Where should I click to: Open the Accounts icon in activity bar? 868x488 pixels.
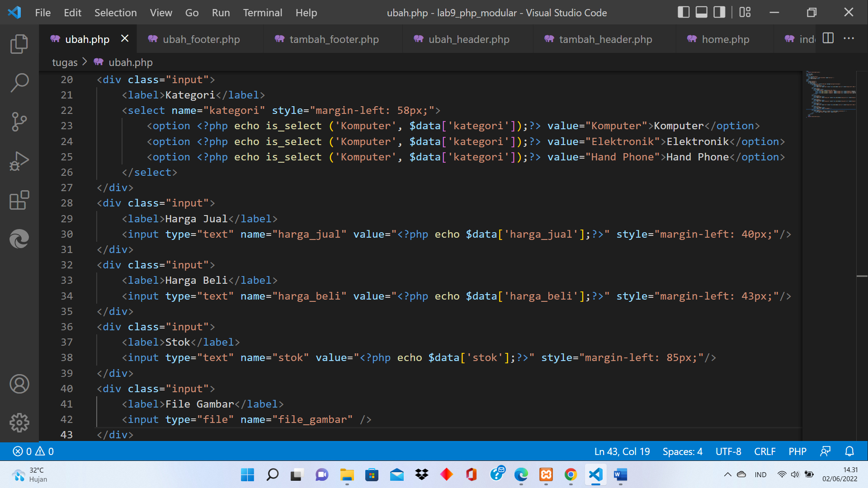19,384
